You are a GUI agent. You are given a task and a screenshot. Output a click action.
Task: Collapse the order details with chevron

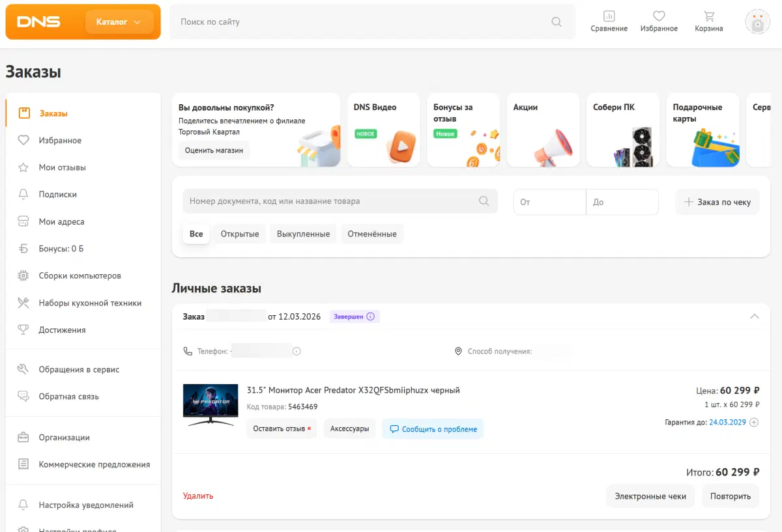(x=755, y=316)
